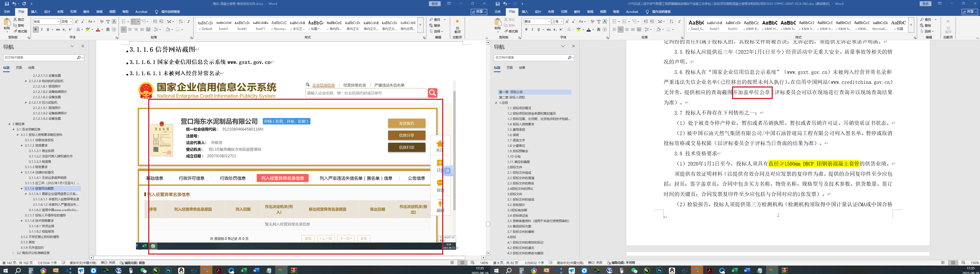This screenshot has height=274, width=980.
Task: Apply 标题 style in right Word window
Action: point(898,25)
